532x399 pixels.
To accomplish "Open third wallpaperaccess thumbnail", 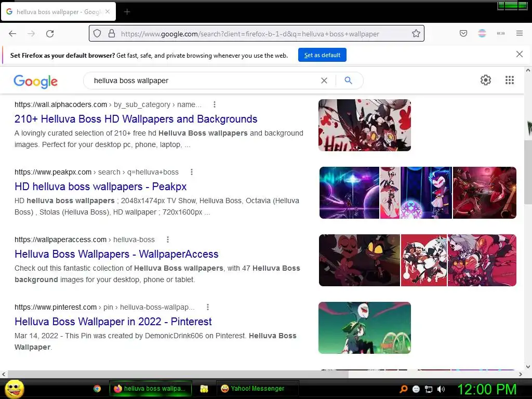I will 482,260.
